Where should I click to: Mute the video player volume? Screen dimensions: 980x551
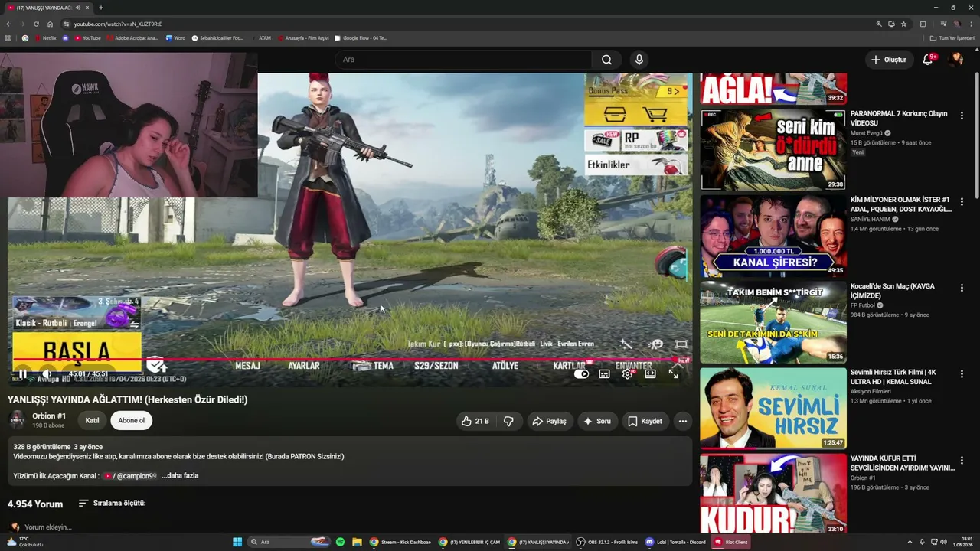point(46,374)
